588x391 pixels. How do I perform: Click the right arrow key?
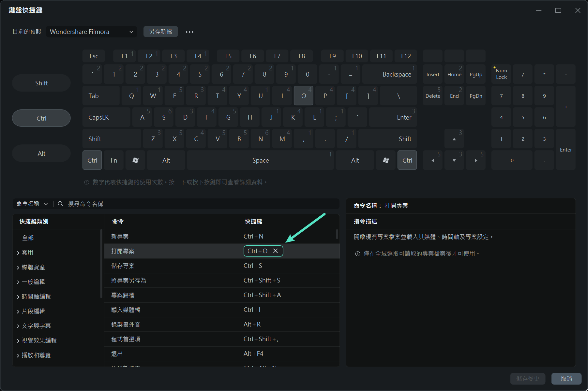pos(476,160)
